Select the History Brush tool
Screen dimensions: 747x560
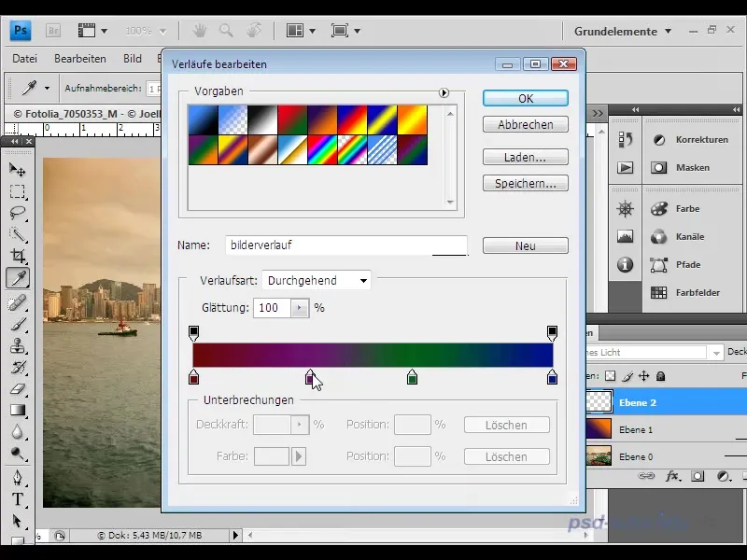click(x=18, y=367)
